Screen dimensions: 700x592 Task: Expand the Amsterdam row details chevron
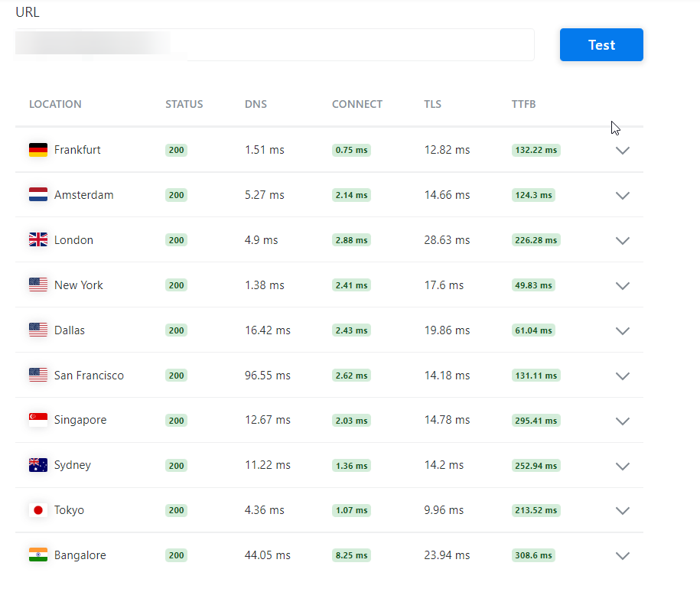point(622,196)
